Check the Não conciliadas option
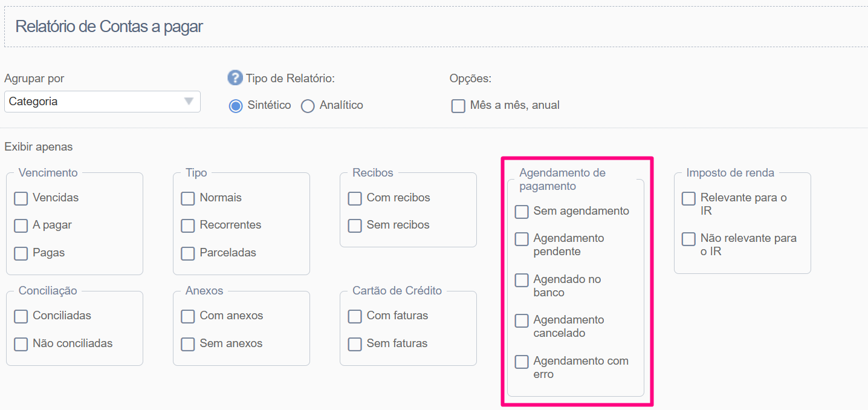This screenshot has height=410, width=868. coord(21,344)
